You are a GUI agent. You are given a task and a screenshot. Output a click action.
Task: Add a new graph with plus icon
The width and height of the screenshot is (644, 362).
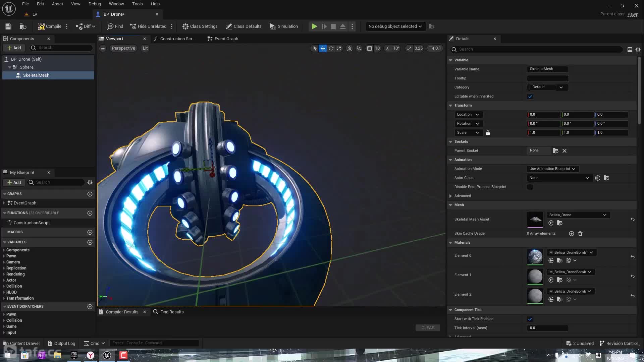(x=90, y=194)
